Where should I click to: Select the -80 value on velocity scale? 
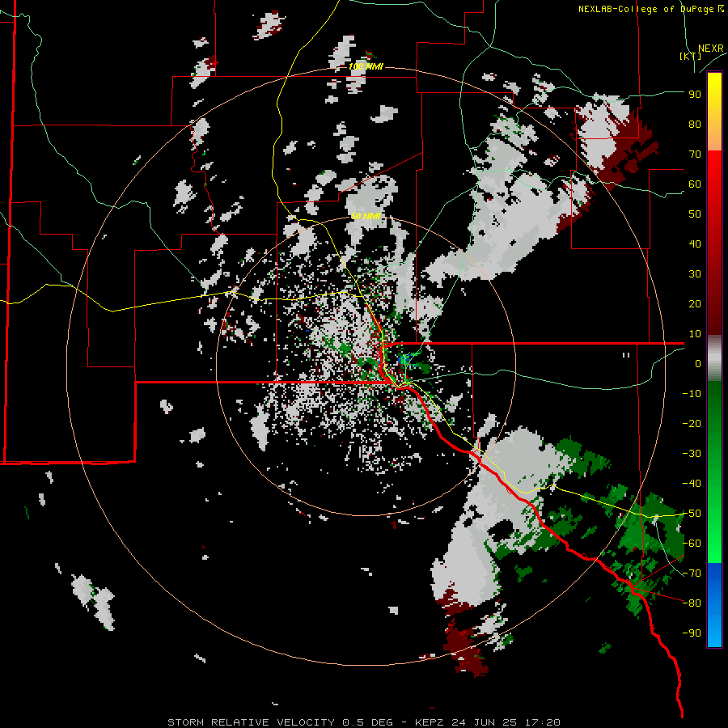(692, 603)
